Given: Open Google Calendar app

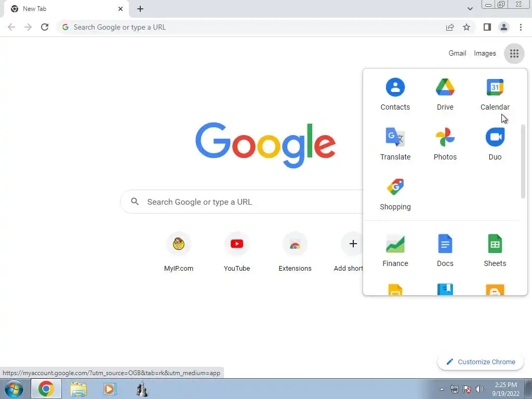Looking at the screenshot, I should [495, 95].
